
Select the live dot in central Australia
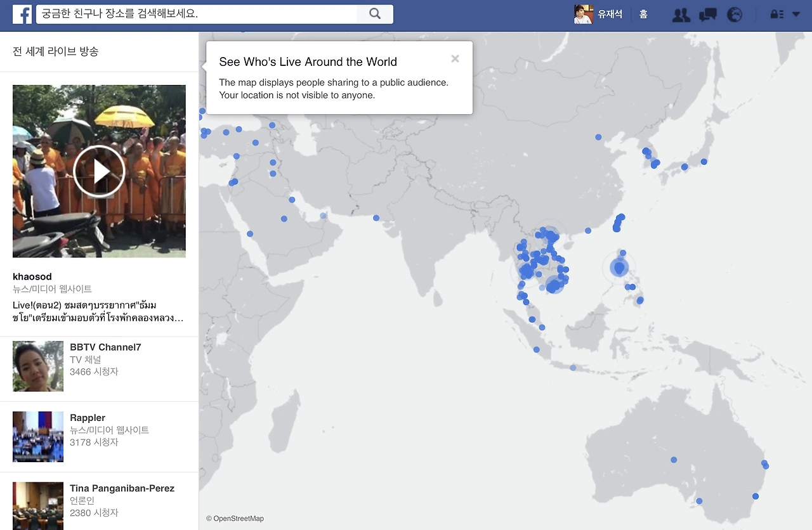pyautogui.click(x=674, y=460)
